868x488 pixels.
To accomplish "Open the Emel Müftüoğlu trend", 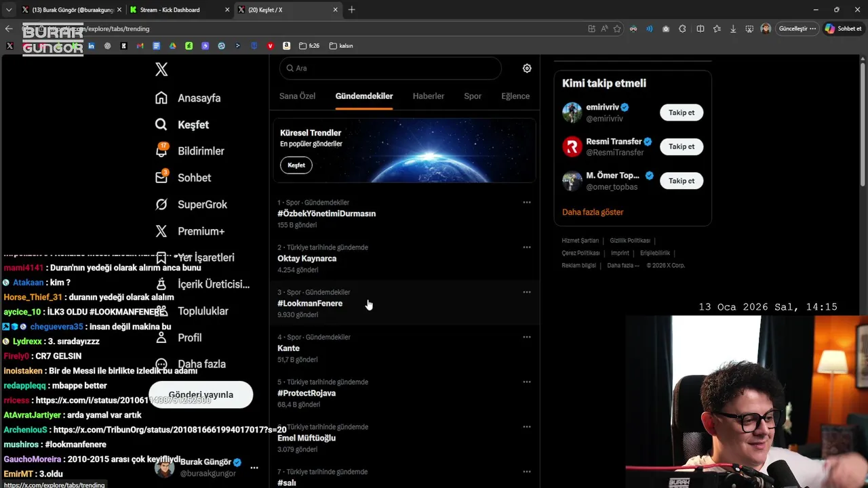I will [x=405, y=437].
